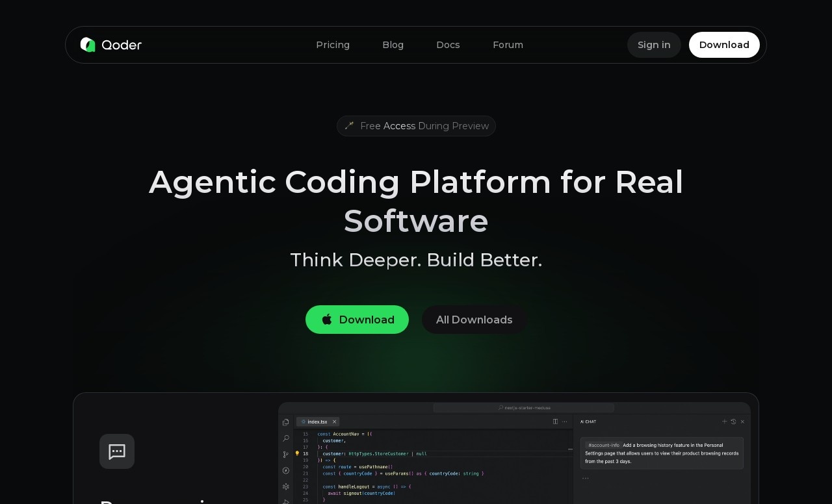
Task: Click the white Download button in navbar
Action: click(x=724, y=45)
